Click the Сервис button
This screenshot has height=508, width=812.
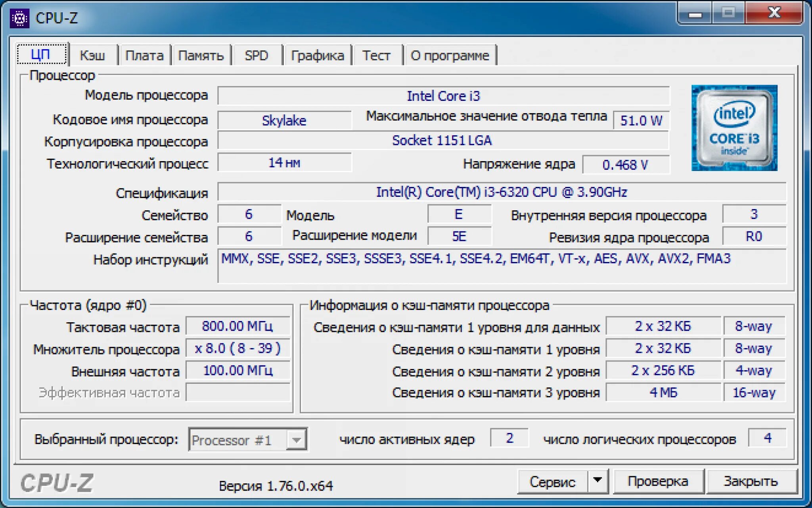coord(552,481)
